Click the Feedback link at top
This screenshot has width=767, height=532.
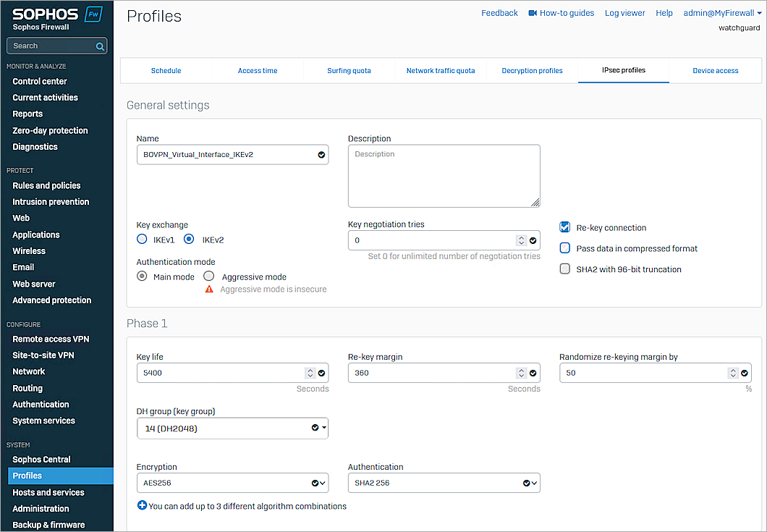[499, 12]
